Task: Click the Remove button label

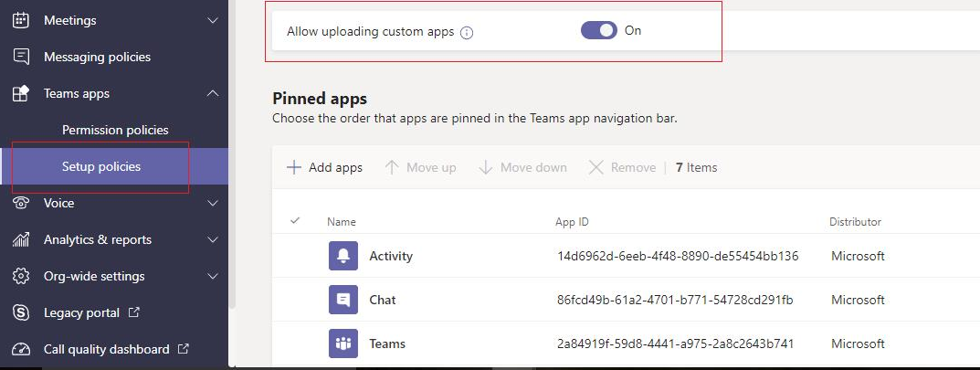Action: pos(633,167)
